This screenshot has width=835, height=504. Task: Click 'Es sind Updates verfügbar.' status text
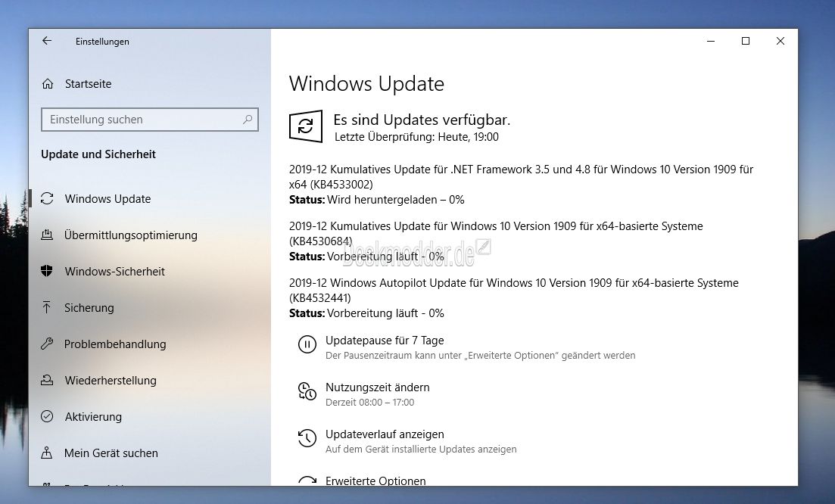coord(422,120)
